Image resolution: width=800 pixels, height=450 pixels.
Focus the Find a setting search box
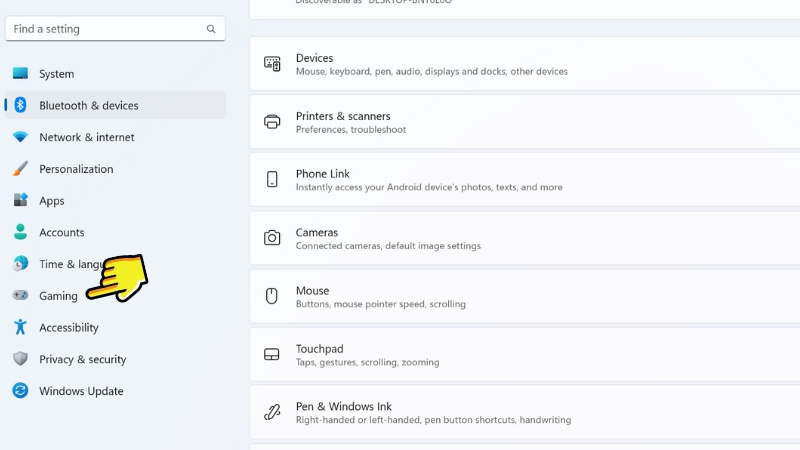click(x=115, y=29)
